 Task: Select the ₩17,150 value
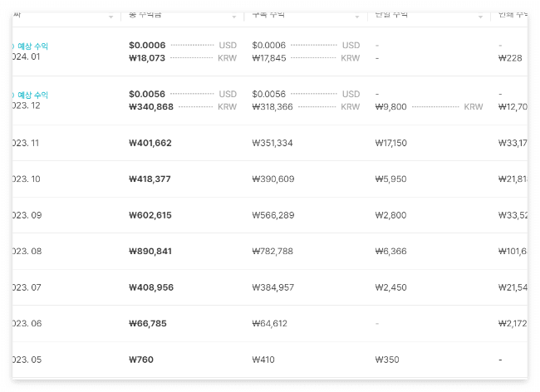point(391,143)
